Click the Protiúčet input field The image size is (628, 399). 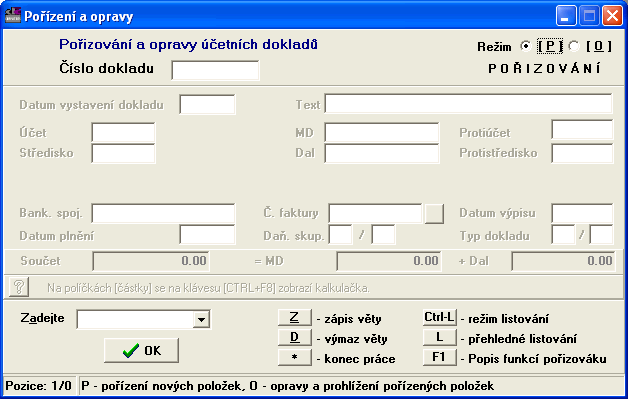582,129
